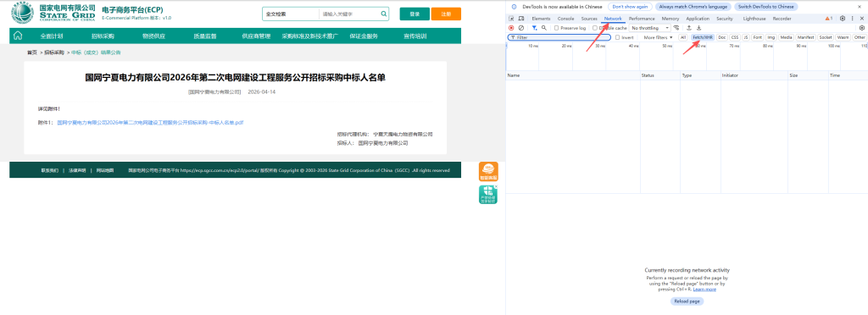Enable the Preserve log checkbox
This screenshot has width=868, height=315.
coord(557,28)
